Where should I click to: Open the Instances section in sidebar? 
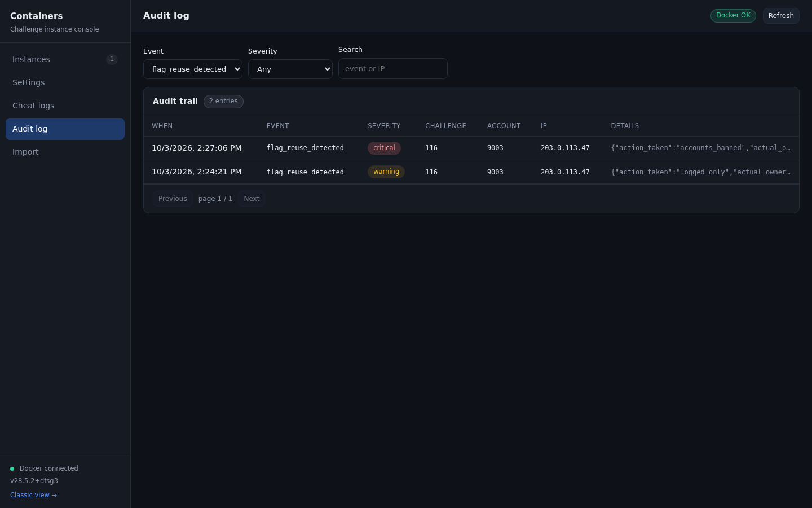[x=65, y=59]
